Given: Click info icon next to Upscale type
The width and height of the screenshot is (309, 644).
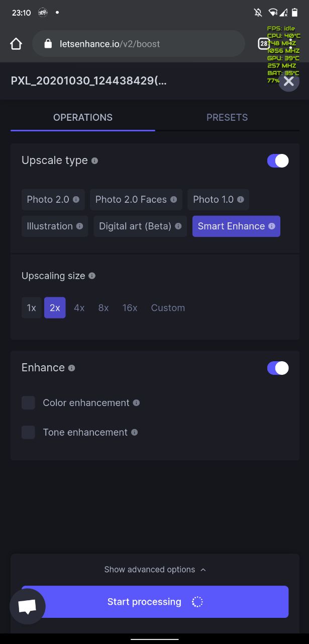Looking at the screenshot, I should (94, 160).
